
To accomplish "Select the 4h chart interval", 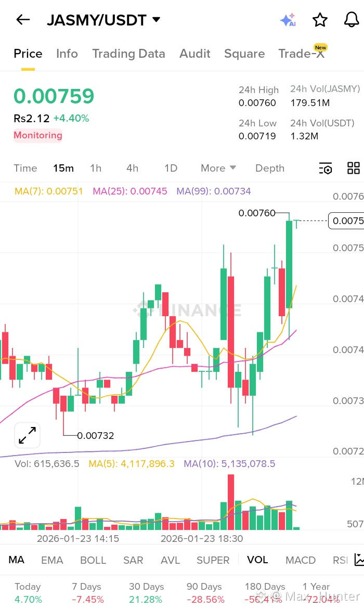I will 132,168.
